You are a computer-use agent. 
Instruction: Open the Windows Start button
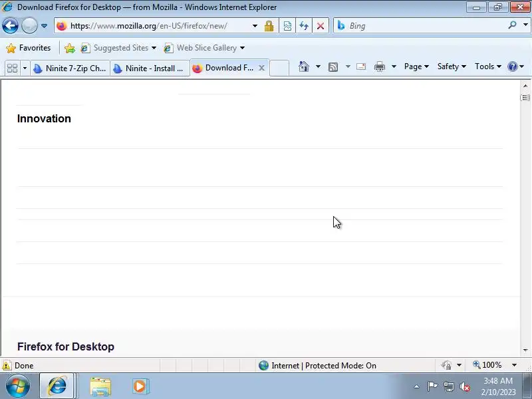18,386
